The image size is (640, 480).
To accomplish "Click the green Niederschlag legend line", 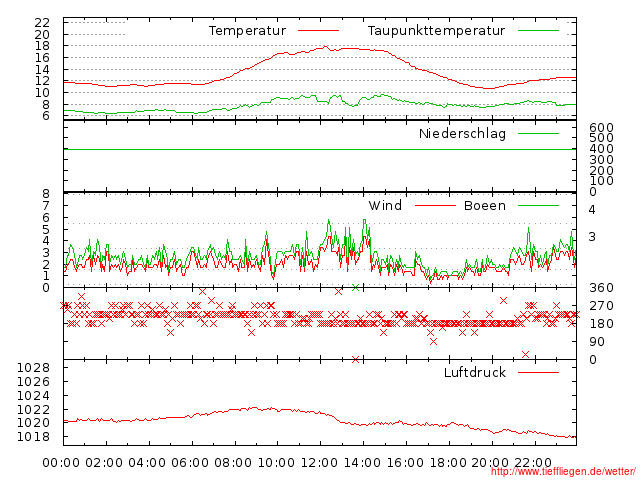I will click(538, 133).
